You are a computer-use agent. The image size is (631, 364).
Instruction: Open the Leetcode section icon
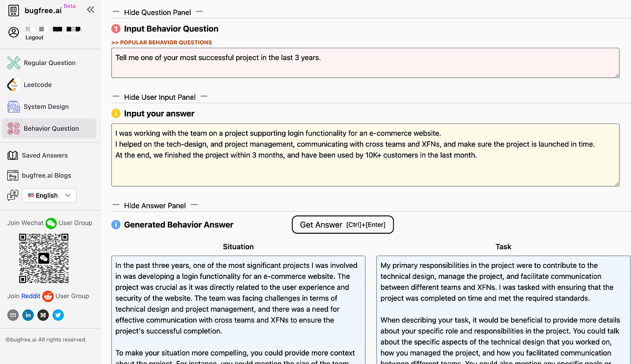(x=13, y=85)
